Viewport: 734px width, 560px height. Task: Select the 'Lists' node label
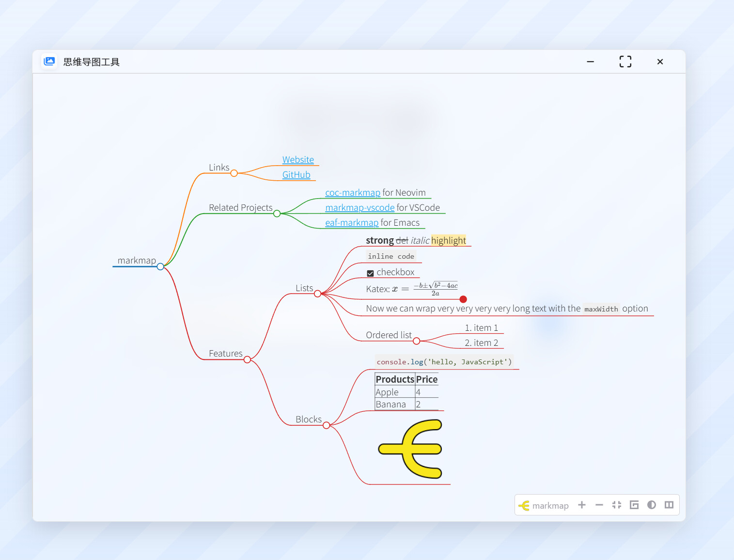(304, 288)
